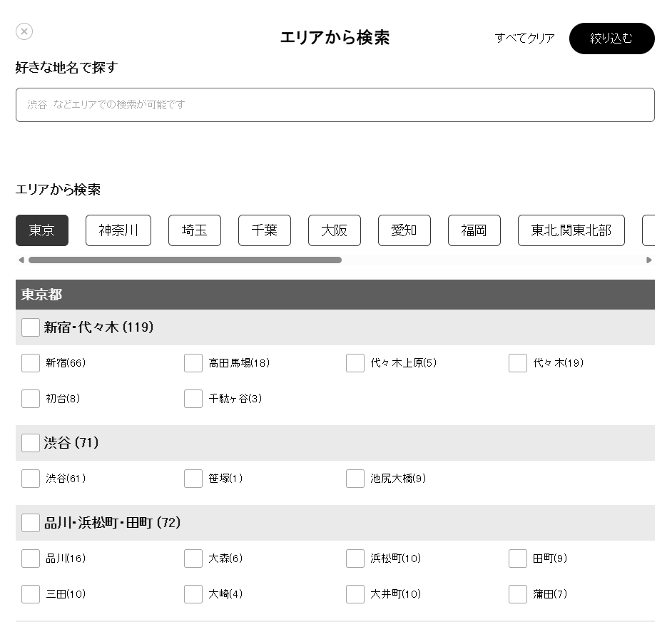
Task: Switch to the 埼玉 tab
Action: tap(195, 230)
